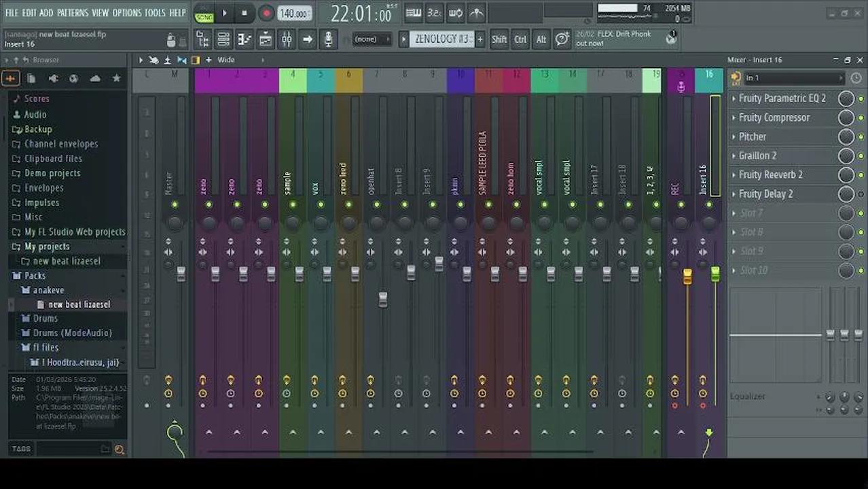Screen dimensions: 868x489
Task: Toggle typing keyboard to piano icon
Action: pos(413,13)
